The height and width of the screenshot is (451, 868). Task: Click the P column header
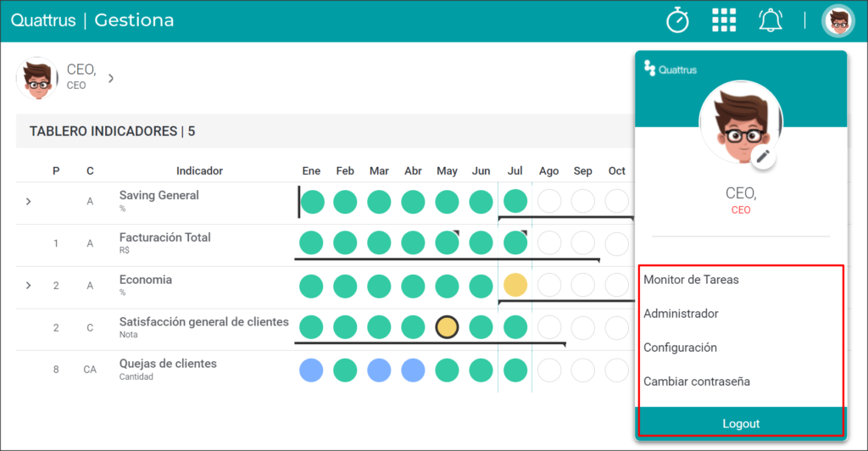click(x=56, y=171)
